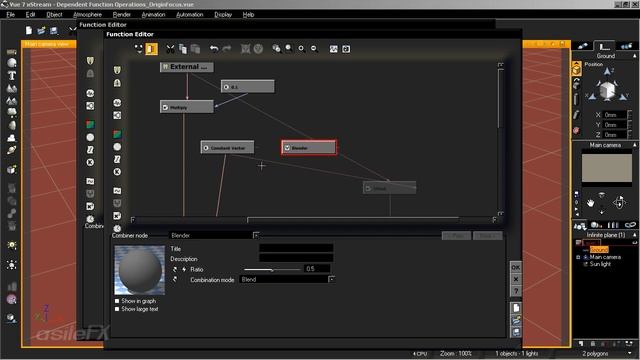Select the red-outlined Blender node
Image resolution: width=640 pixels, height=360 pixels.
pyautogui.click(x=309, y=147)
